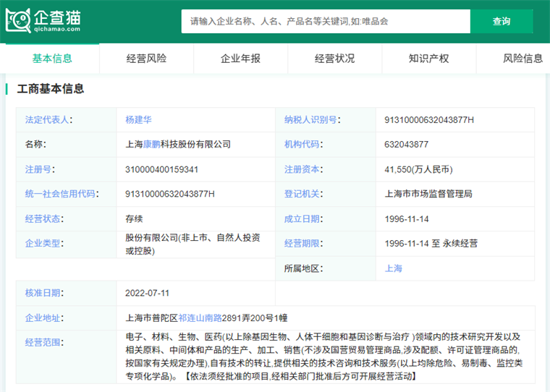Viewport: 550px width, 392px height.
Task: Click the 祁连山南路 address link
Action: pos(200,318)
